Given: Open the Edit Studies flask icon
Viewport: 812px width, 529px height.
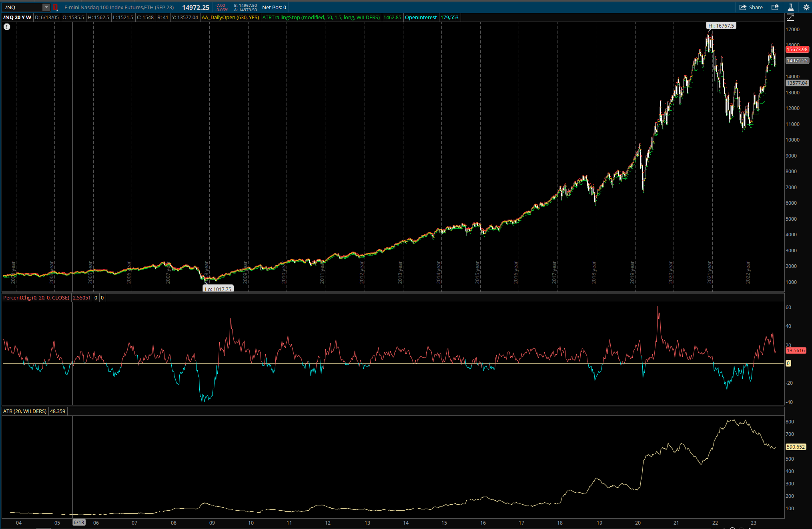Looking at the screenshot, I should [790, 7].
